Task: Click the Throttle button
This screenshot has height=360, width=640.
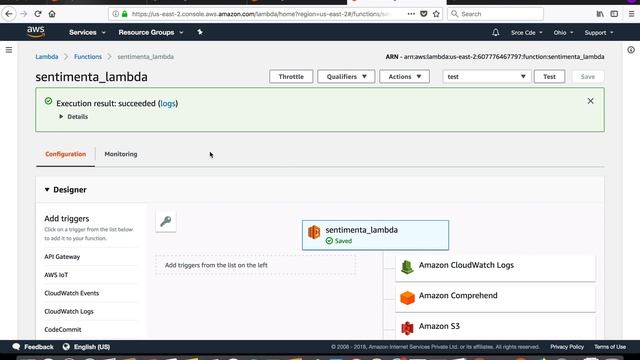Action: tap(291, 76)
